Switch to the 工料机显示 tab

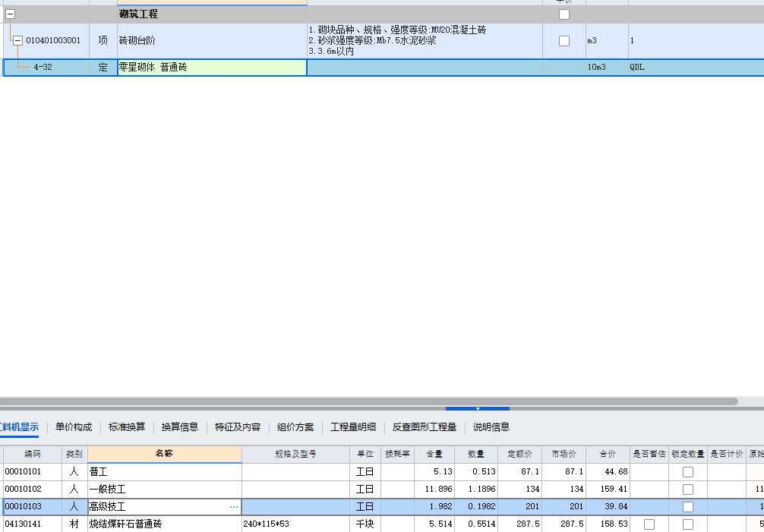[x=20, y=427]
